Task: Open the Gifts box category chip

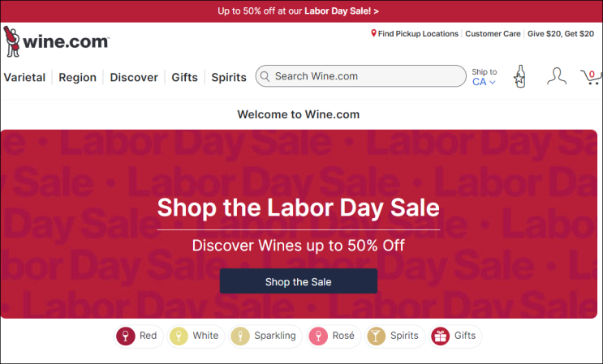Action: 454,336
